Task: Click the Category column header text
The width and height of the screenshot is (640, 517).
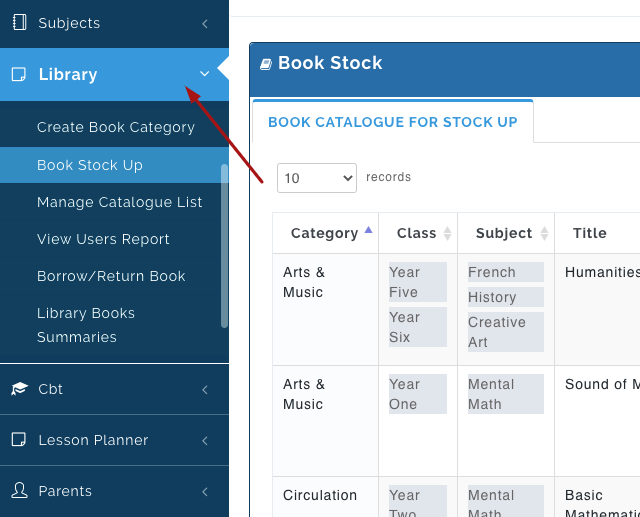Action: click(x=324, y=233)
